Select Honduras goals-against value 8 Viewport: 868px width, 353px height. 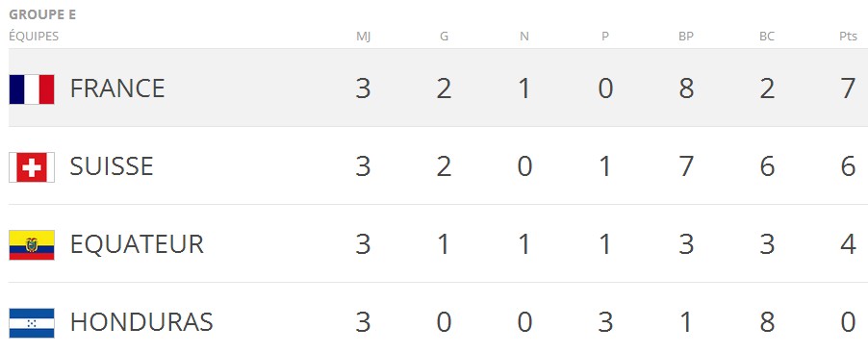click(x=767, y=322)
